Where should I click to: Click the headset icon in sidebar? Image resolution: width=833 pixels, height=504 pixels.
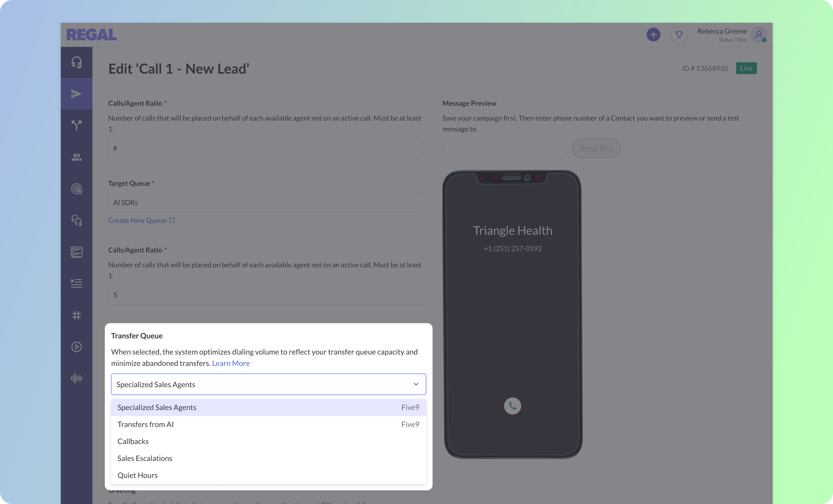click(x=76, y=63)
